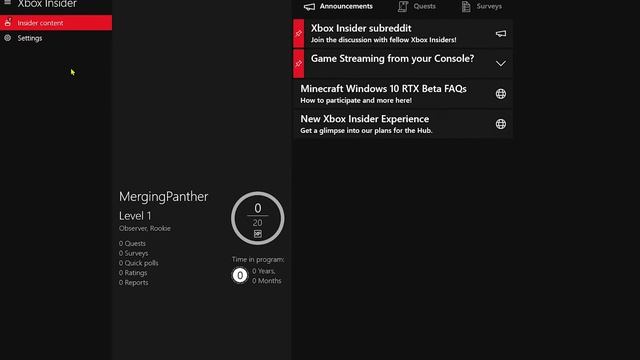640x360 pixels.
Task: Click the 0 Ratings stat
Action: 133,273
